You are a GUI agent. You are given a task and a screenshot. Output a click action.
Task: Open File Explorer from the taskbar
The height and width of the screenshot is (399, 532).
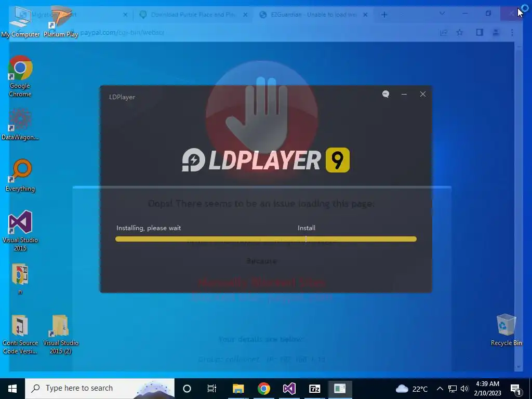[238, 389]
